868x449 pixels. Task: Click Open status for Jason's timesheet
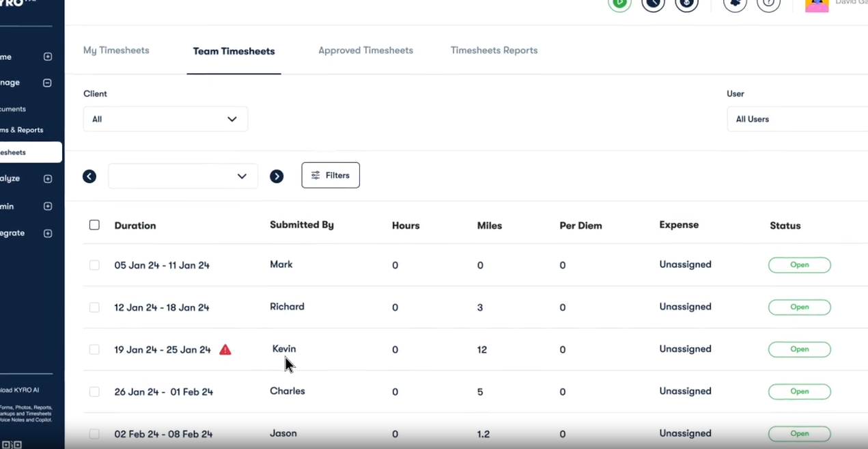click(799, 434)
